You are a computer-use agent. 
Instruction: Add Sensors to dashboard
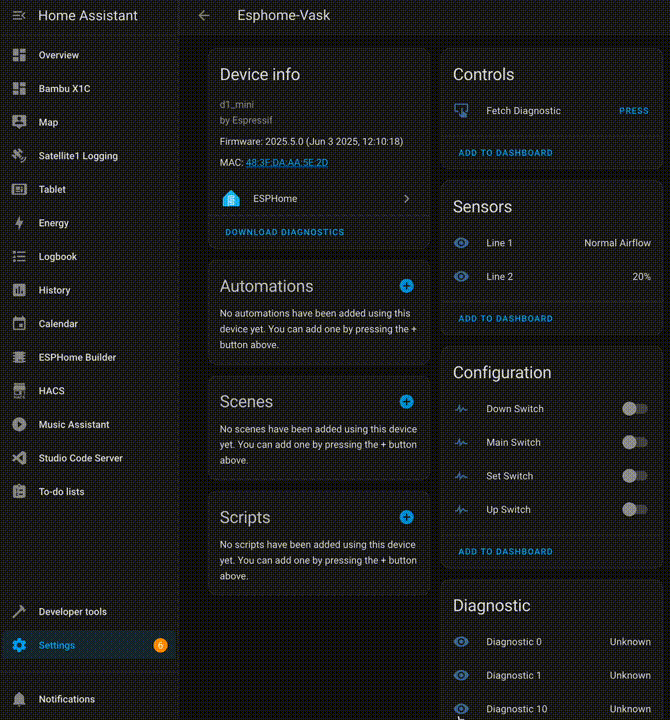click(x=505, y=319)
